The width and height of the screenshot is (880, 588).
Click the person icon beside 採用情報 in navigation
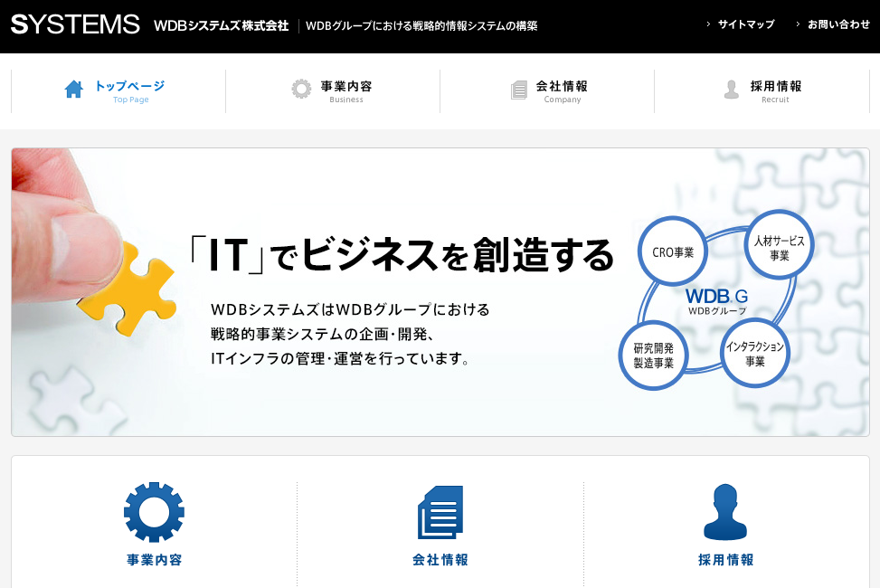pos(732,90)
